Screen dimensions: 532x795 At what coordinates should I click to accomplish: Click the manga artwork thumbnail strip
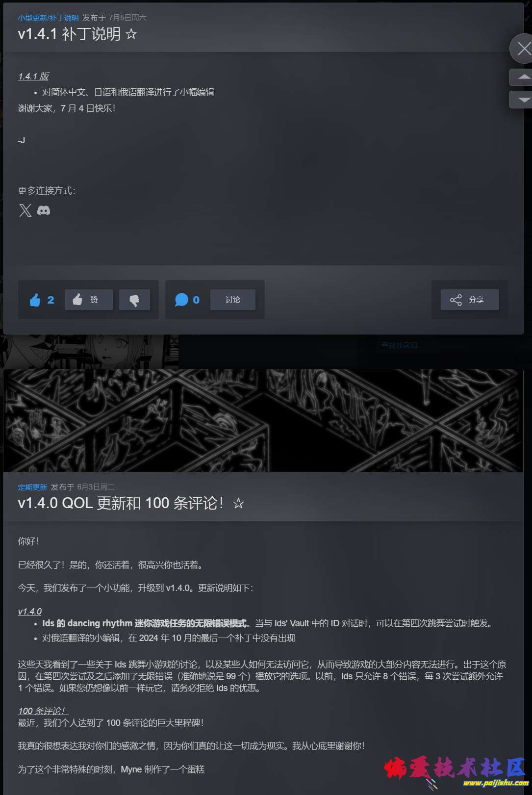click(x=91, y=352)
